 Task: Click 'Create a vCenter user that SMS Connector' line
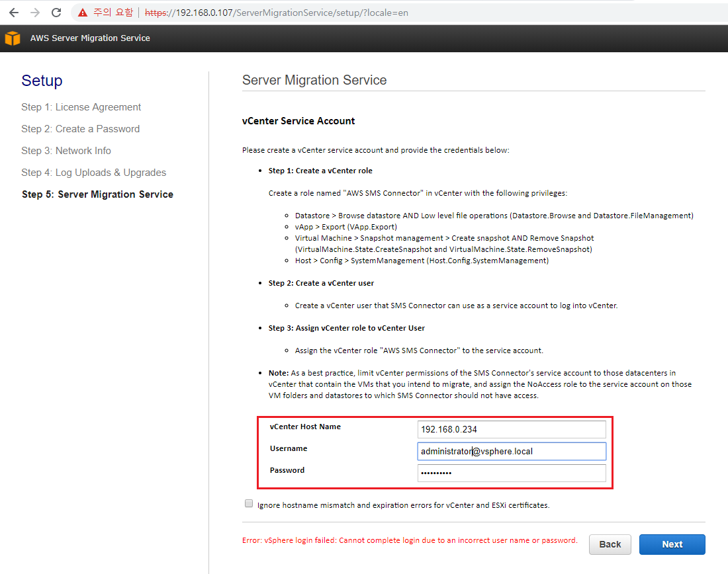coord(457,306)
